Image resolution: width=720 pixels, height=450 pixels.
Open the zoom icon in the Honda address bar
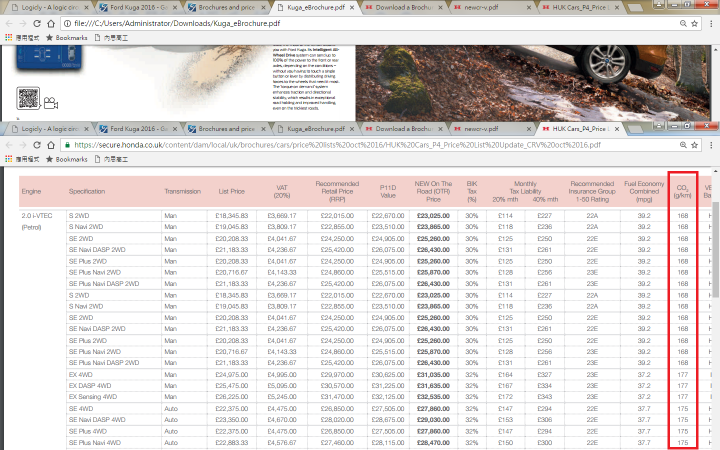(x=683, y=145)
